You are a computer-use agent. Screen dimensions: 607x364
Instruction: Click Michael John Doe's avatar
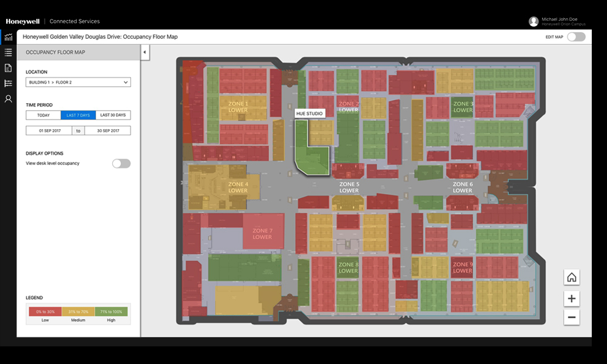534,21
